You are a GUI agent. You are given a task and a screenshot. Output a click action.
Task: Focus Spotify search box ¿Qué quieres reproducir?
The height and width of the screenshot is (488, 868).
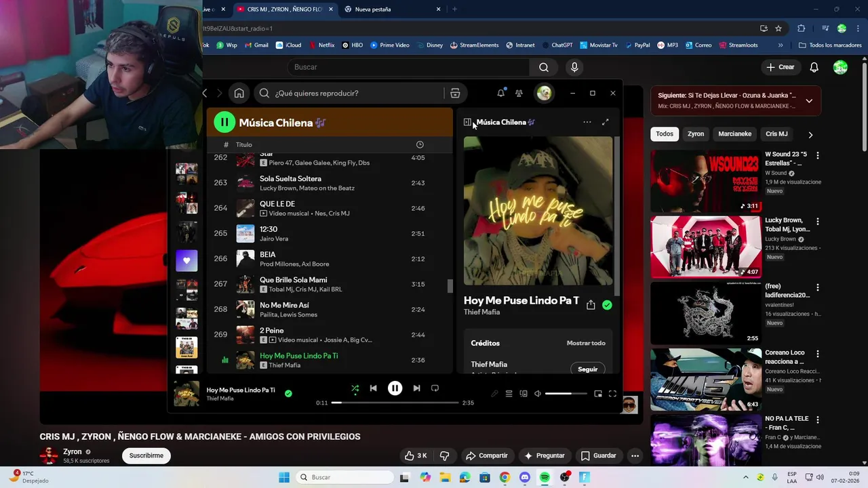(351, 94)
